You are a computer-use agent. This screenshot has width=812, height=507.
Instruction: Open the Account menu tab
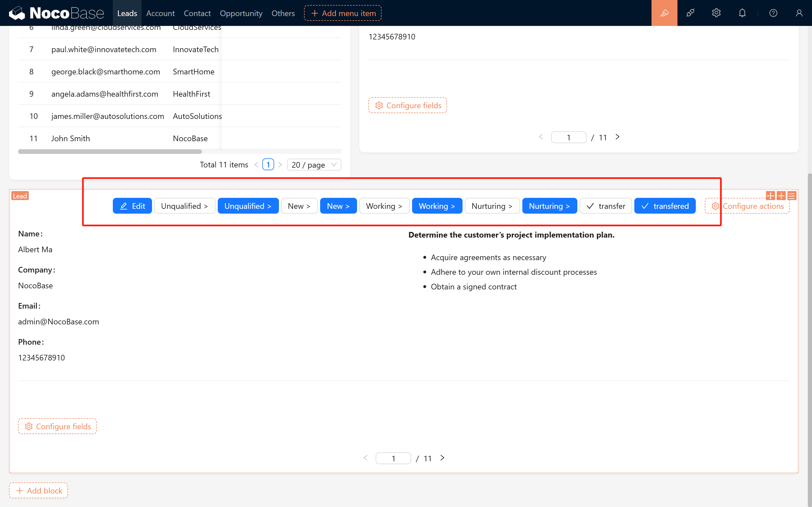(160, 13)
